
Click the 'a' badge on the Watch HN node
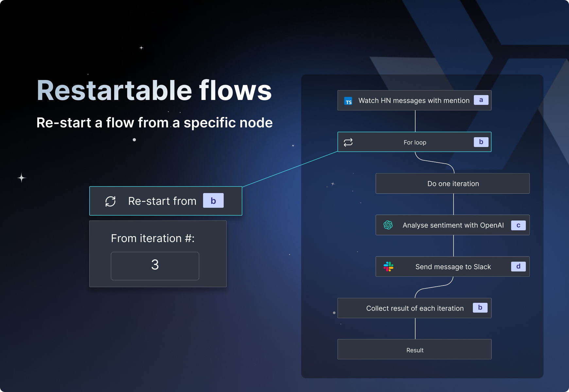[481, 100]
